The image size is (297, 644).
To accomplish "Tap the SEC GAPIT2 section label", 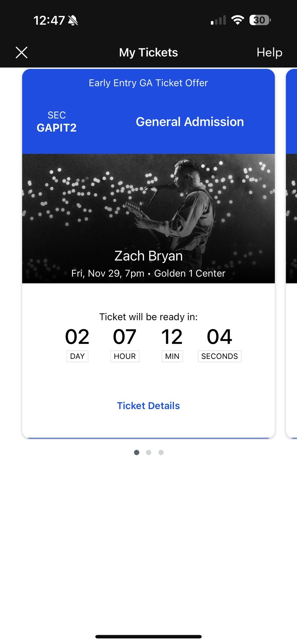I will coord(56,122).
